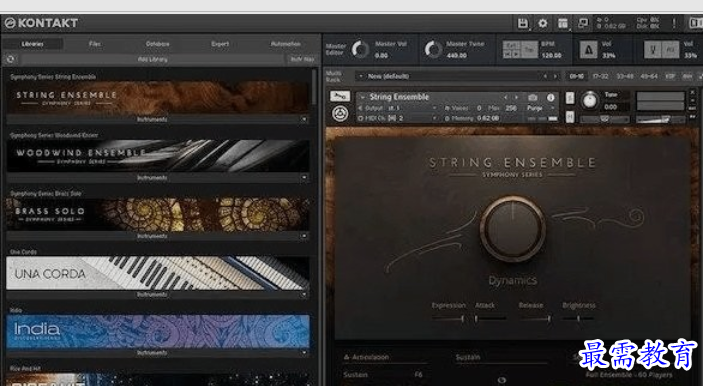Open the Options gear icon
Image resolution: width=703 pixels, height=386 pixels.
tap(542, 23)
